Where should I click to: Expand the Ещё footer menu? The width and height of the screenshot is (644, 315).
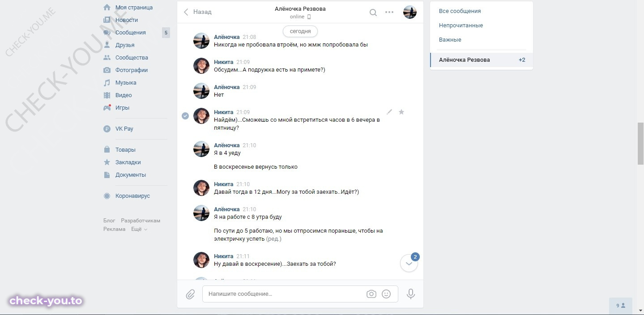point(139,229)
